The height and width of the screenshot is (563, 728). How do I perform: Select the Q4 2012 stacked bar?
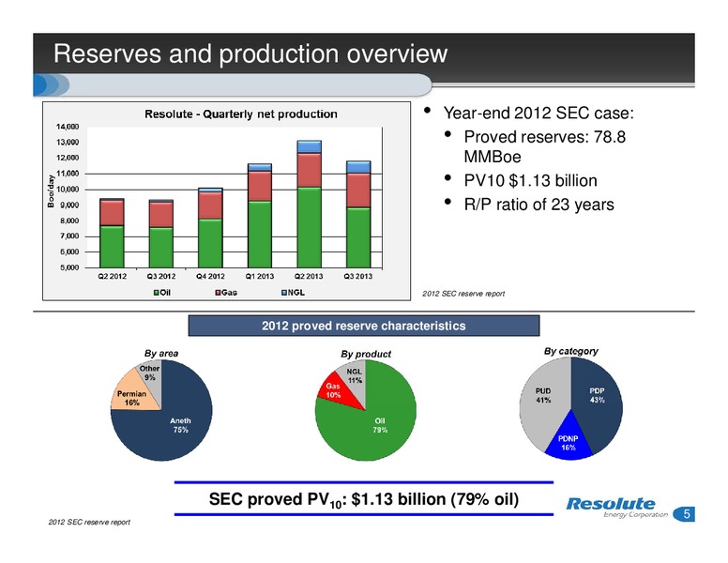(210, 228)
